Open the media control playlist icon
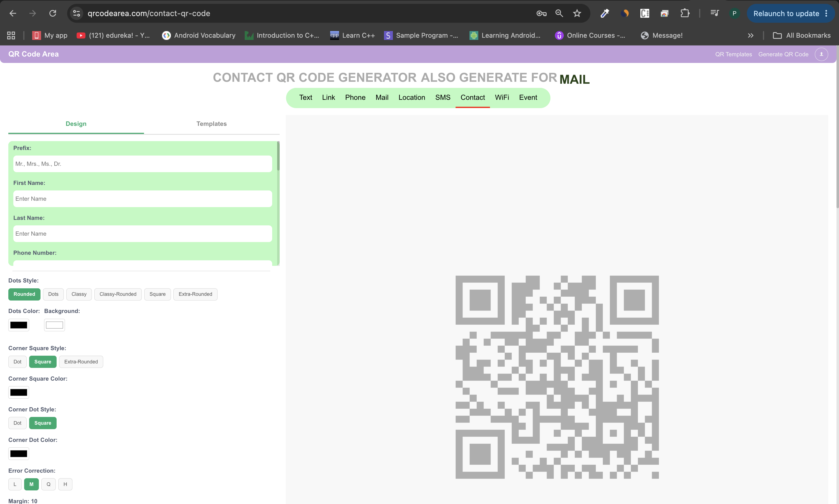The height and width of the screenshot is (504, 839). click(714, 13)
